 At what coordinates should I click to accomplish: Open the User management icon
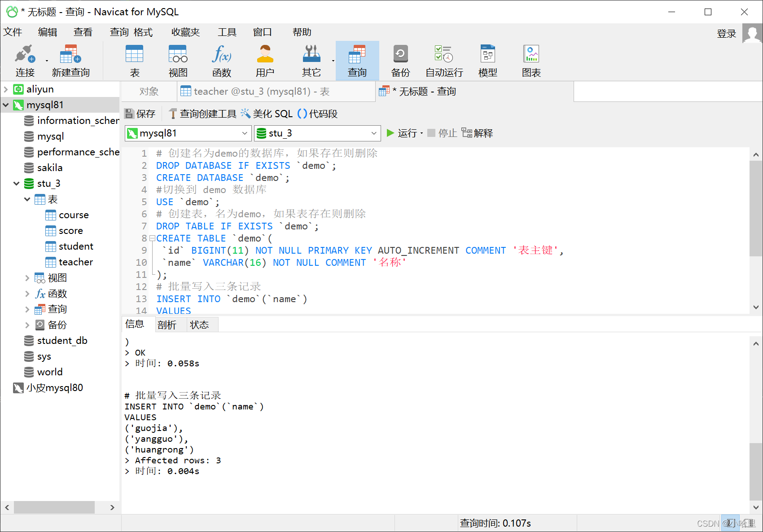pyautogui.click(x=265, y=61)
